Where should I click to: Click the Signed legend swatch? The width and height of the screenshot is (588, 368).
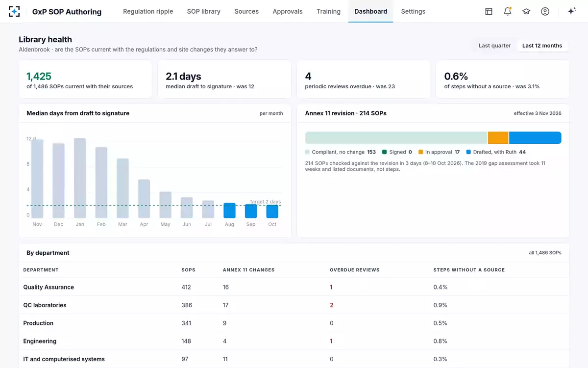point(385,152)
